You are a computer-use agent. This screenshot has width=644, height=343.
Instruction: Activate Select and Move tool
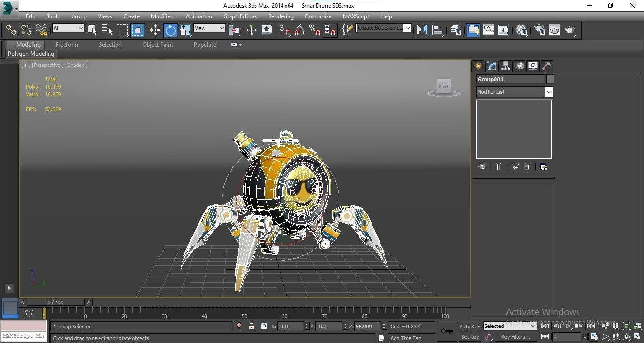coord(155,30)
